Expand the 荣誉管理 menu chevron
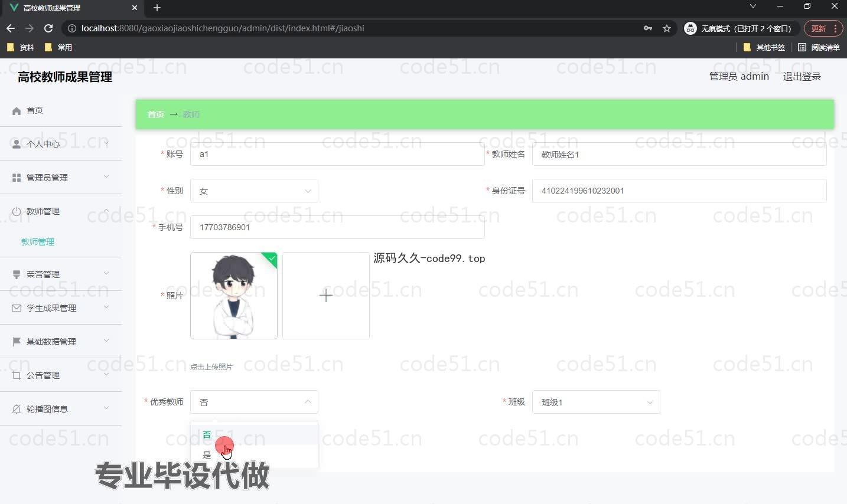 tap(106, 274)
